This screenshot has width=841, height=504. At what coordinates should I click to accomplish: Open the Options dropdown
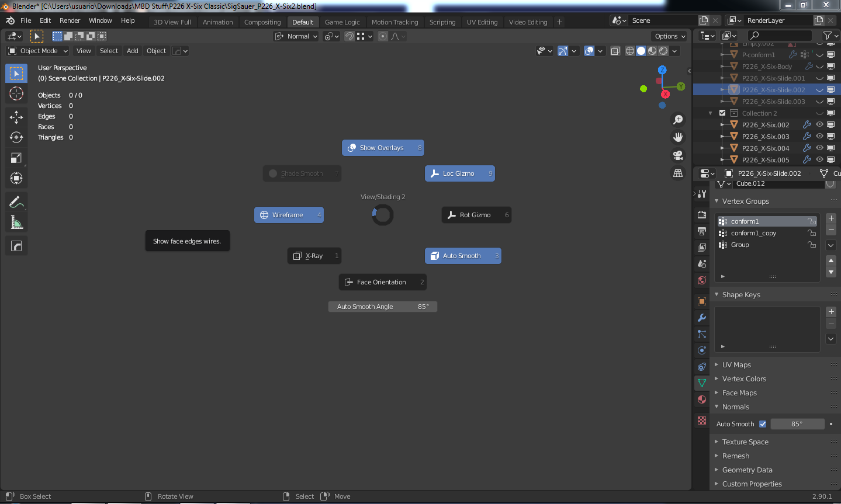point(670,36)
